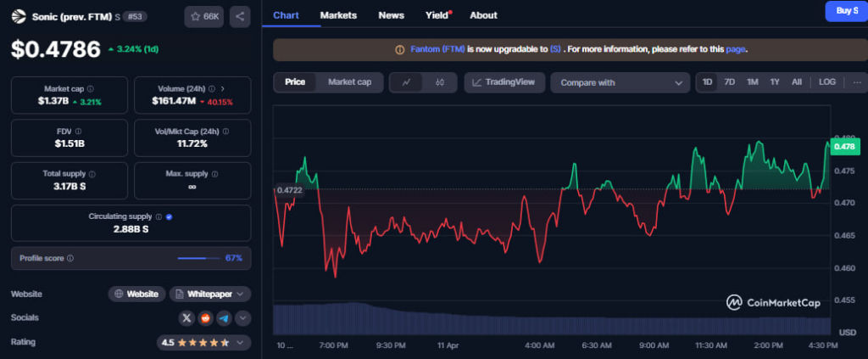Switch to the Markets tab
This screenshot has height=359, width=868.
[x=338, y=15]
